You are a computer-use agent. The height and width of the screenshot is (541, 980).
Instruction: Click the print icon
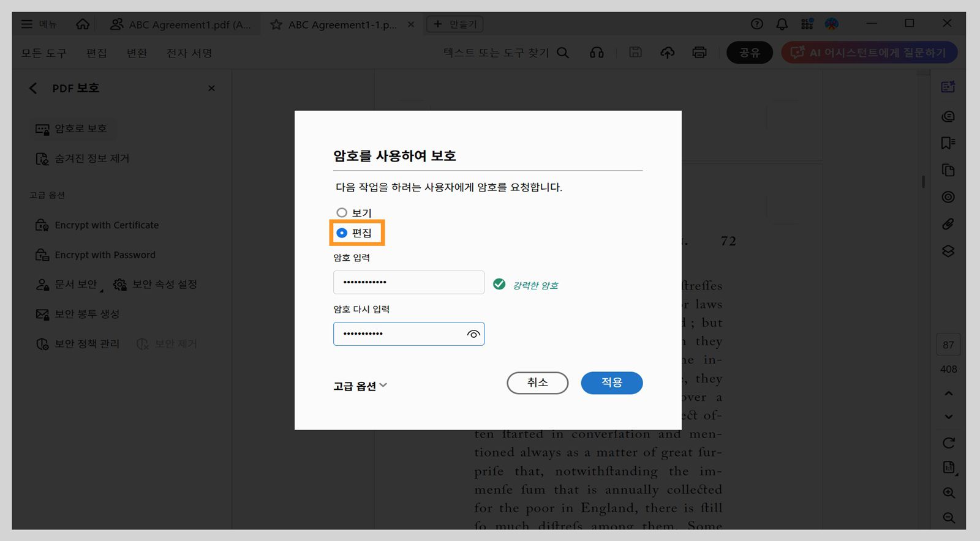(x=699, y=53)
